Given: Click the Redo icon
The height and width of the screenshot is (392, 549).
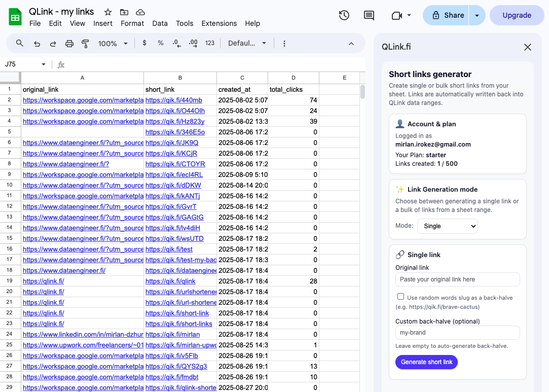Looking at the screenshot, I should pos(53,44).
